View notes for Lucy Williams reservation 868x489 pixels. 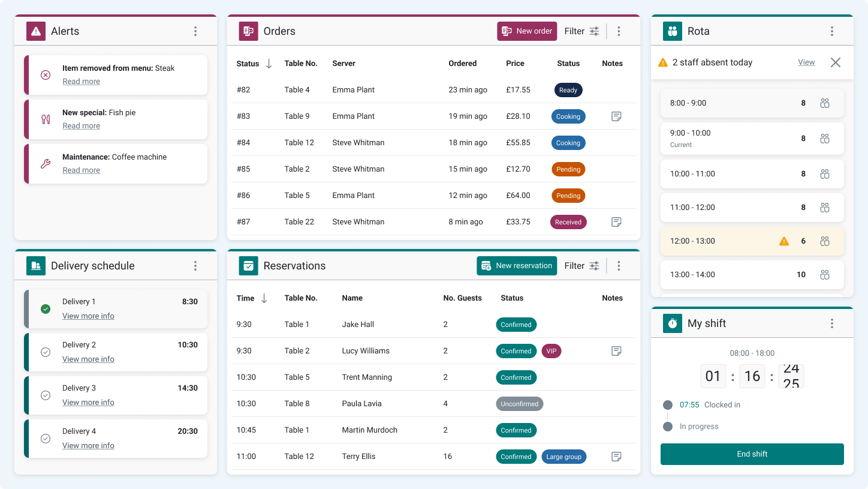click(616, 351)
